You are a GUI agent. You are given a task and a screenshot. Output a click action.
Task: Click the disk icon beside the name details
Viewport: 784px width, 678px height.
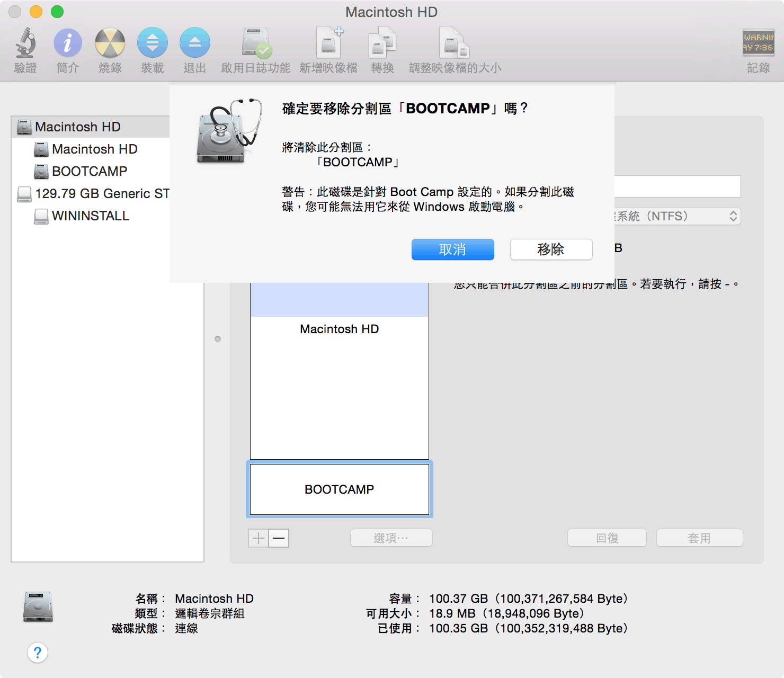coord(38,607)
